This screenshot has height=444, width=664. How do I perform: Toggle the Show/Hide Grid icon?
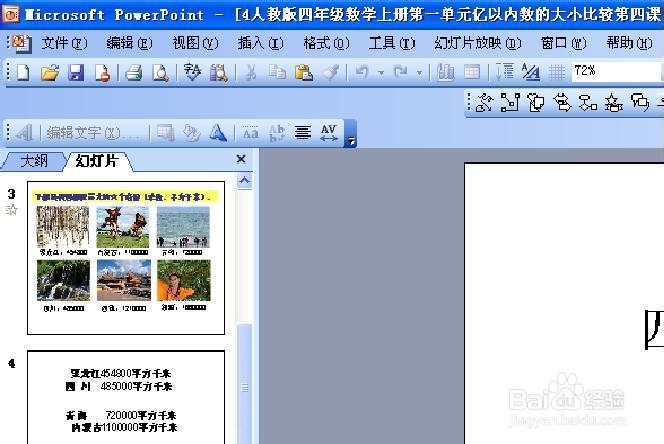(x=557, y=72)
